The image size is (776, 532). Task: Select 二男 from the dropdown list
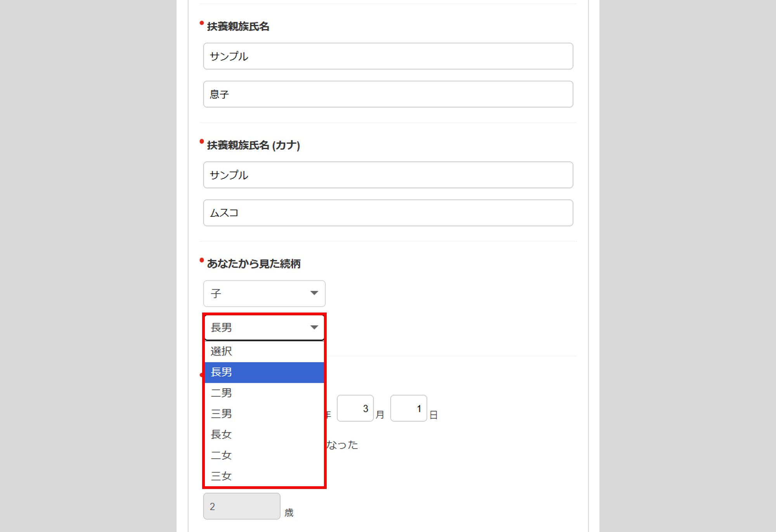pos(264,393)
